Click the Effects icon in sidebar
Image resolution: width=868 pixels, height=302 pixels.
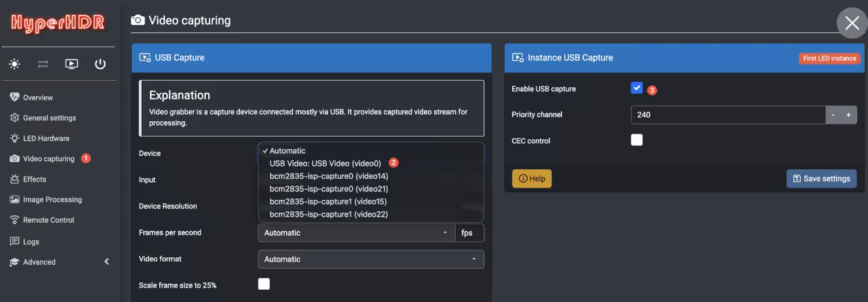pyautogui.click(x=15, y=179)
